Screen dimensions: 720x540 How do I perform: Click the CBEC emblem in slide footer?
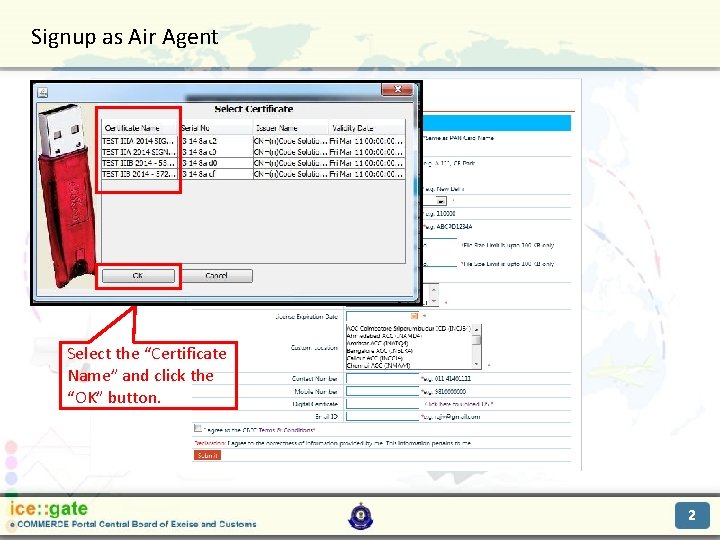coord(360,516)
